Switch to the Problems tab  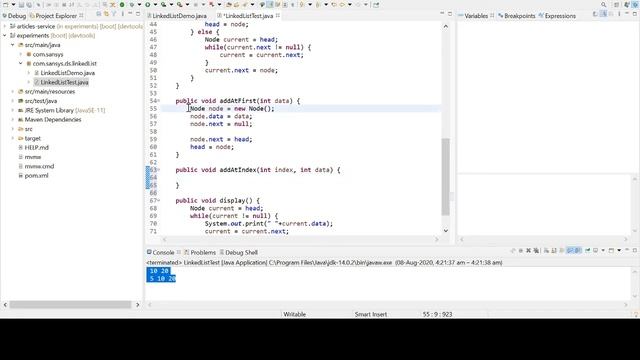(x=200, y=252)
